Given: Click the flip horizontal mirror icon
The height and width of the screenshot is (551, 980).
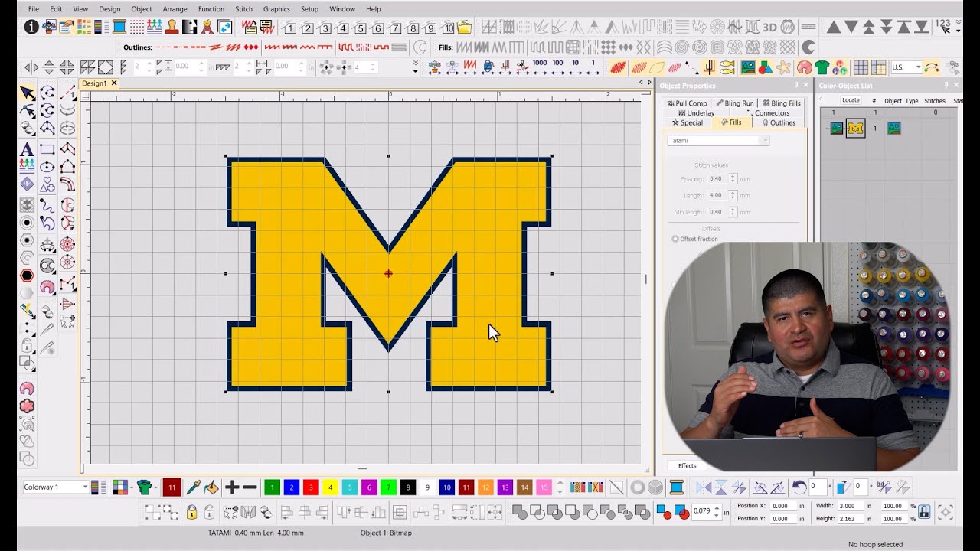Looking at the screenshot, I should 704,487.
